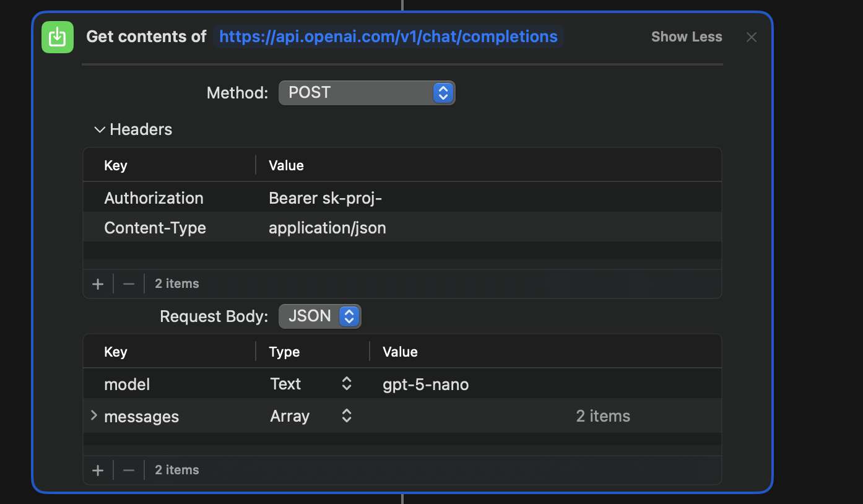863x504 pixels.
Task: Open the Method POST dropdown
Action: 366,93
